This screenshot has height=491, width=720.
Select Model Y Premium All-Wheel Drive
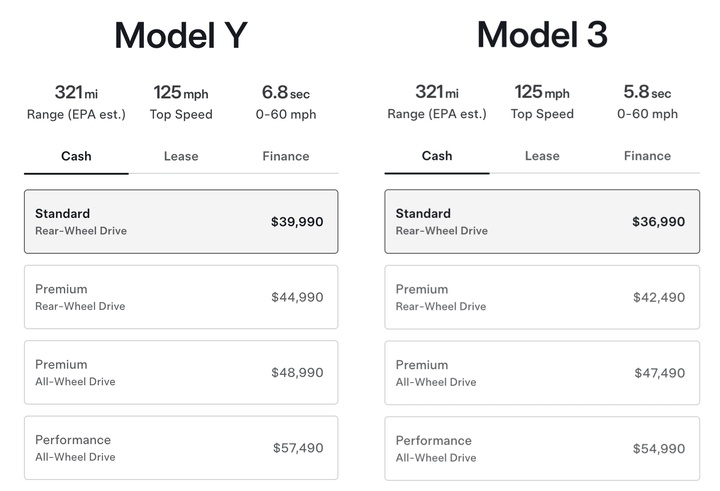pyautogui.click(x=181, y=372)
